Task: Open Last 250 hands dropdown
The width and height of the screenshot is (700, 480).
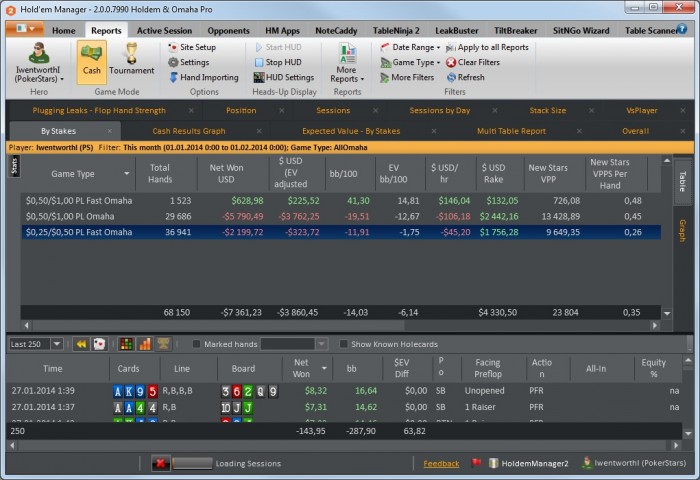Action: tap(57, 344)
